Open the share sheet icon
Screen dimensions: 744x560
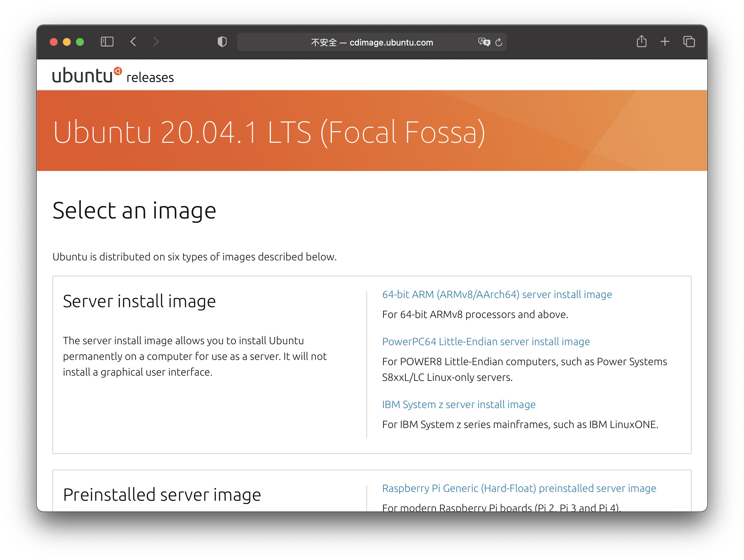coord(642,41)
